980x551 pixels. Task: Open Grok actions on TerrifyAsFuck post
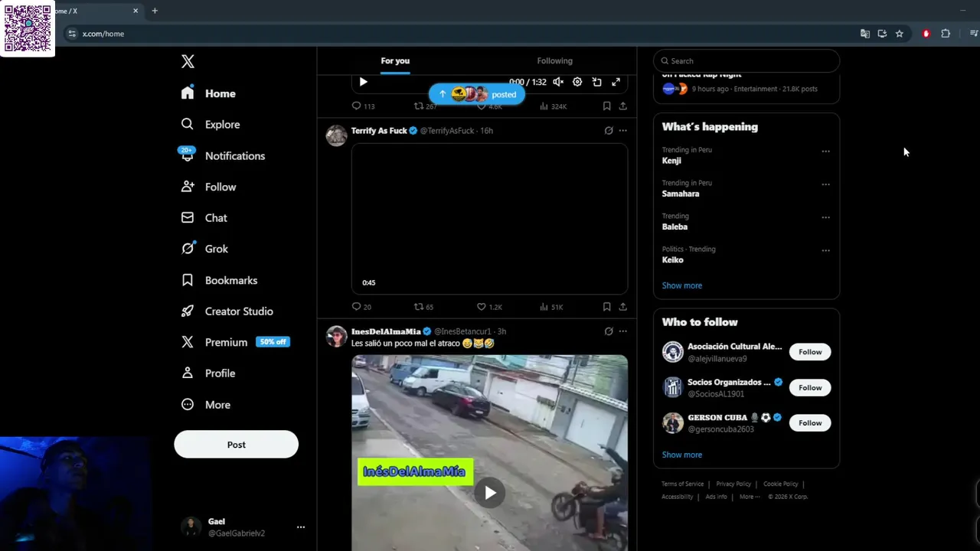(609, 131)
